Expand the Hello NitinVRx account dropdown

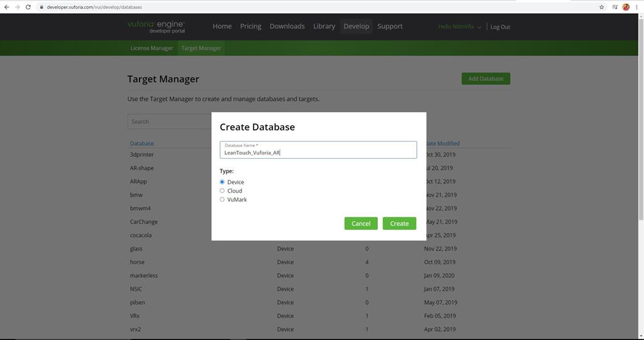pyautogui.click(x=460, y=26)
